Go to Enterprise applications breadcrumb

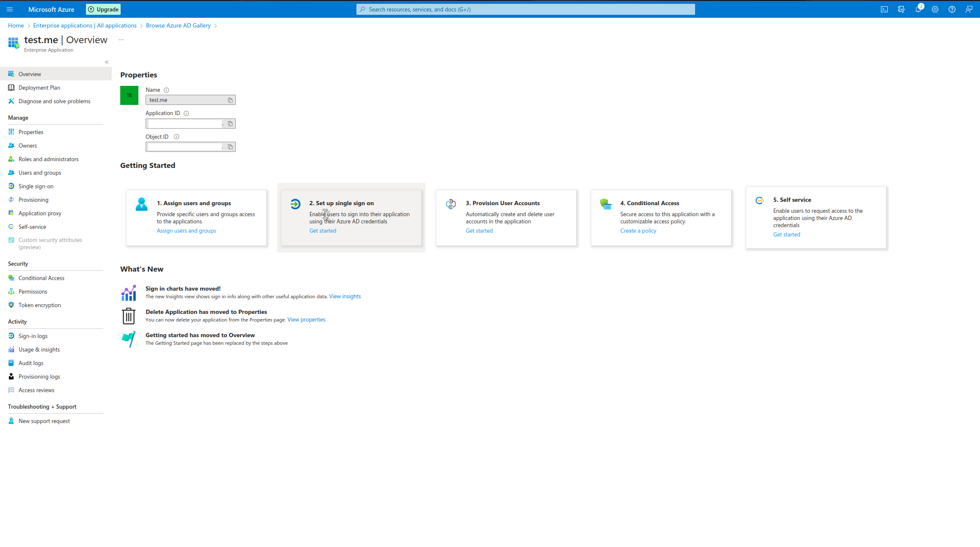pyautogui.click(x=85, y=25)
